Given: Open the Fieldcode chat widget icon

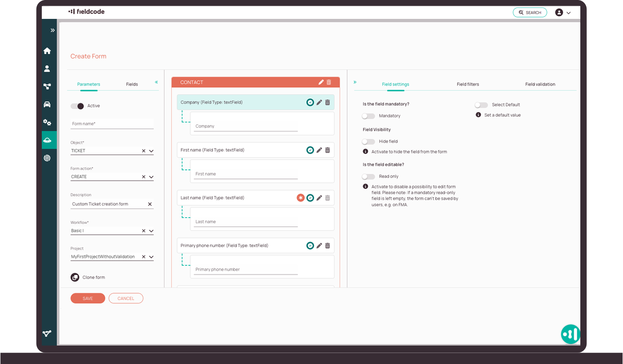Looking at the screenshot, I should coord(570,334).
